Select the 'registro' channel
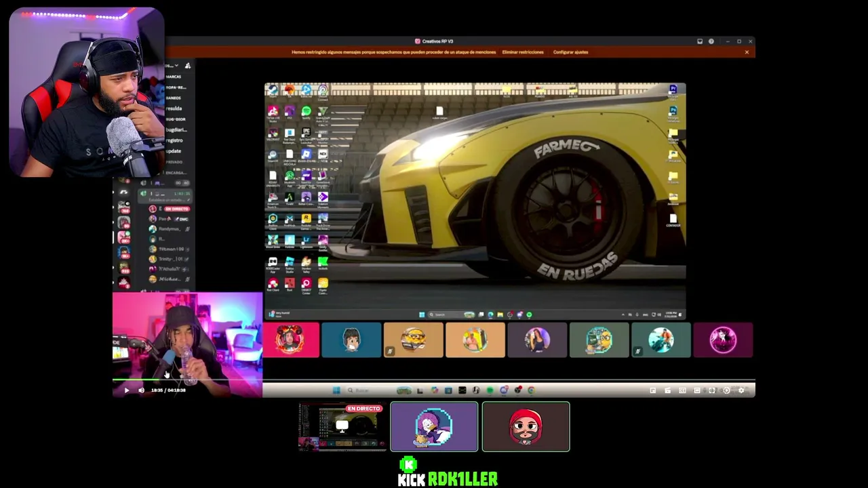Viewport: 868px width, 488px height. click(174, 140)
